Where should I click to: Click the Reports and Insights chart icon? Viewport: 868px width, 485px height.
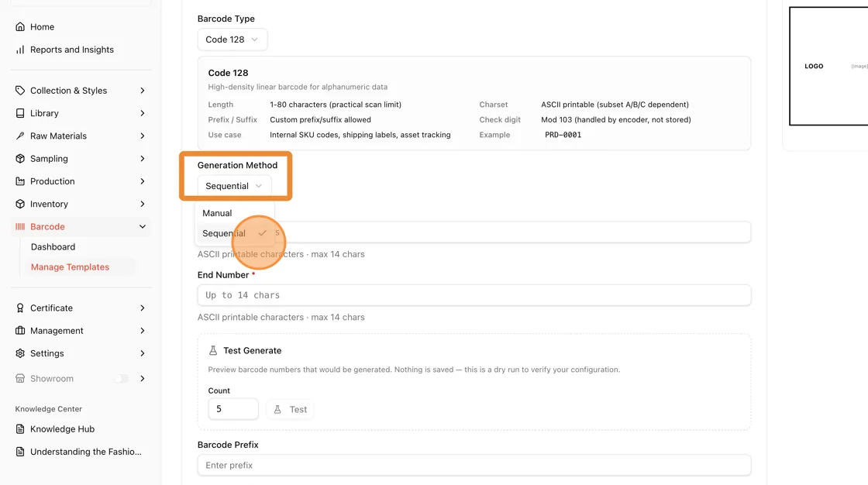pyautogui.click(x=20, y=50)
